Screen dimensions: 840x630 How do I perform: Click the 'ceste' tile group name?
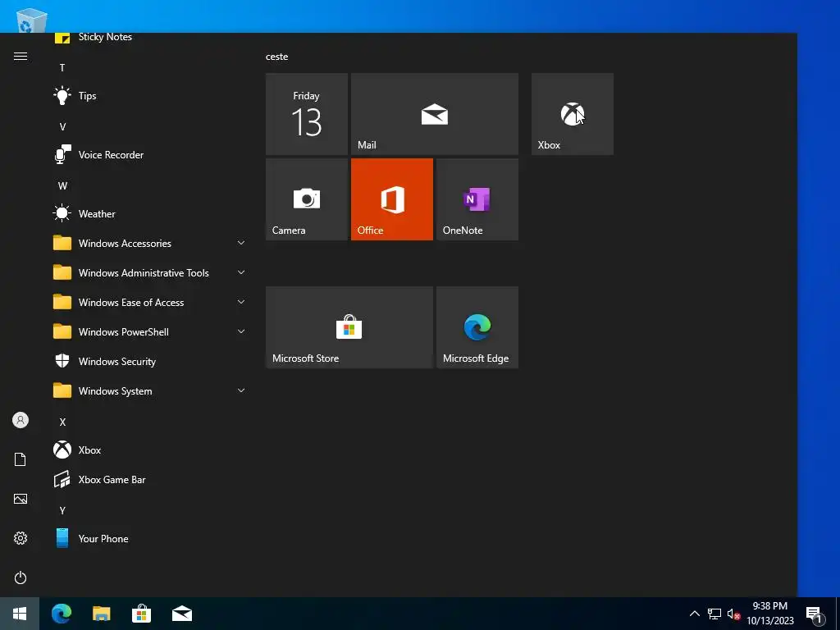tap(277, 57)
